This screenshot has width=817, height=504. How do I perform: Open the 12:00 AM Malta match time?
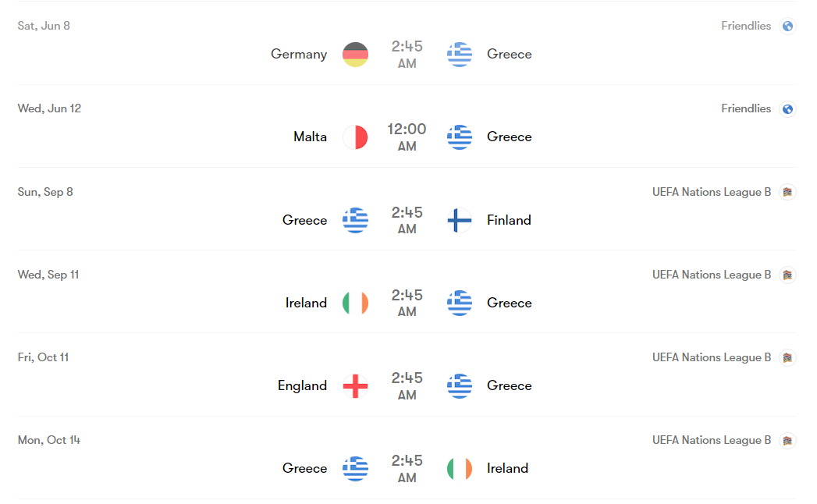407,137
